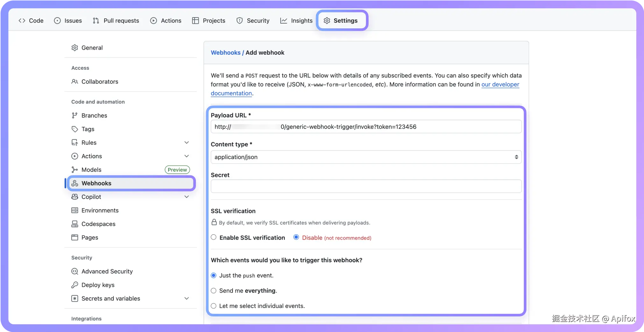The width and height of the screenshot is (644, 332).
Task: Click the General gear icon in sidebar
Action: pos(75,48)
